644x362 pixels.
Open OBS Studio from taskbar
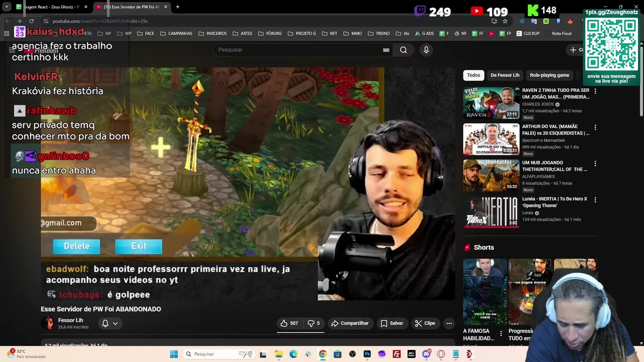[x=352, y=354]
